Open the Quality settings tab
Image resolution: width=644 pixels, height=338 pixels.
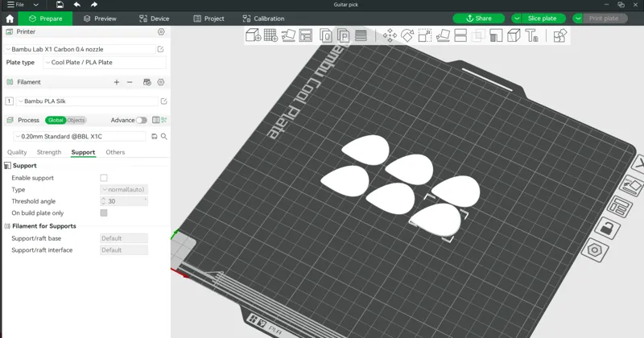point(17,152)
